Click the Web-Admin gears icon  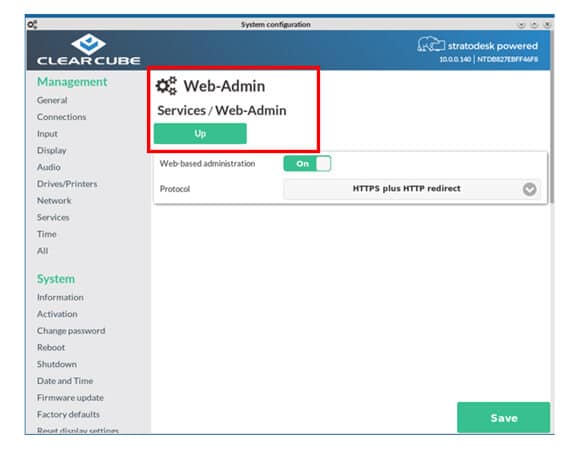(x=166, y=86)
